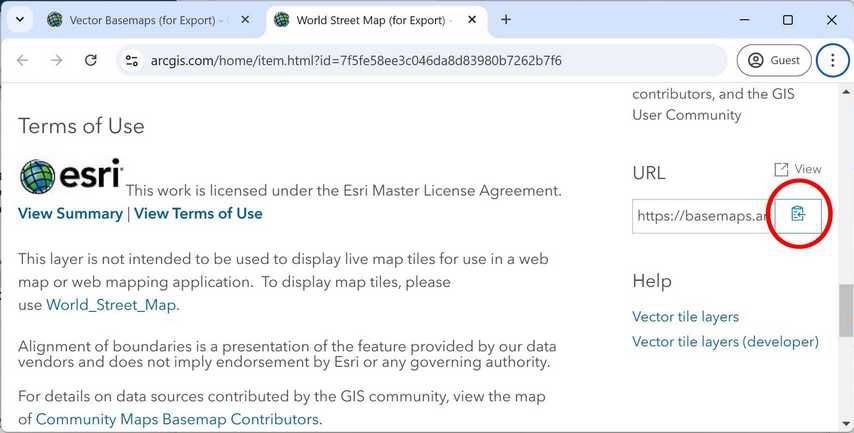The image size is (854, 433).
Task: Click the Guest profile button
Action: coord(774,60)
